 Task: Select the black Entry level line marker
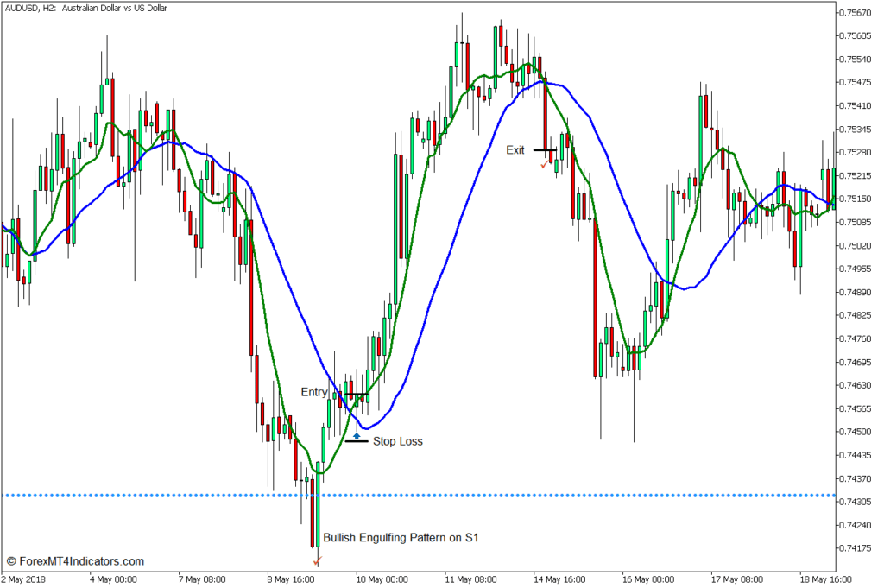[x=357, y=395]
